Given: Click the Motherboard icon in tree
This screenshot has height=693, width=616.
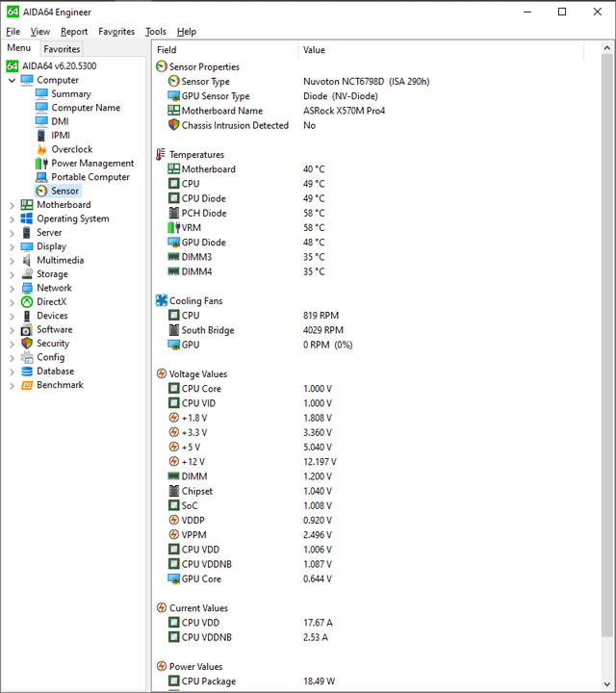Looking at the screenshot, I should tap(27, 205).
